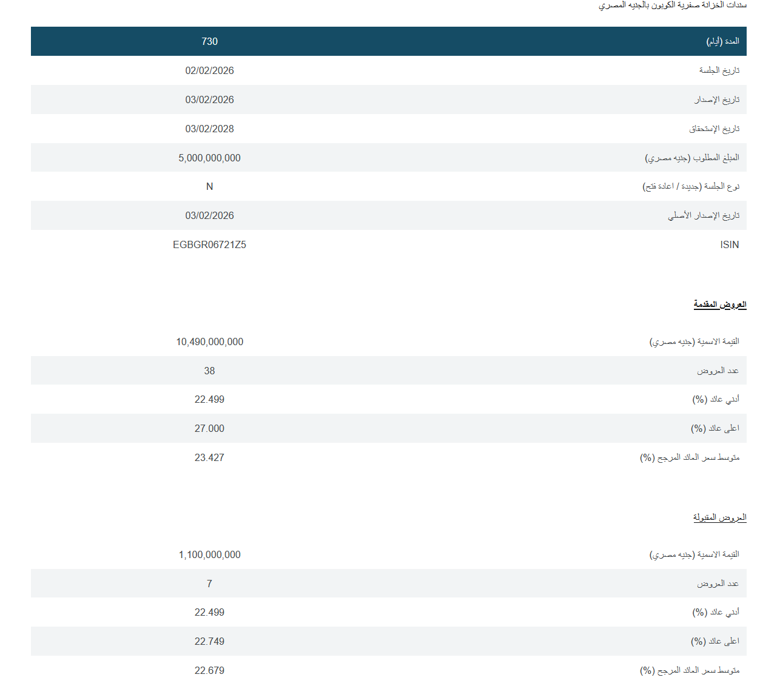The image size is (760, 700).
Task: Click the maturity date 03/02/2028
Action: pos(209,129)
